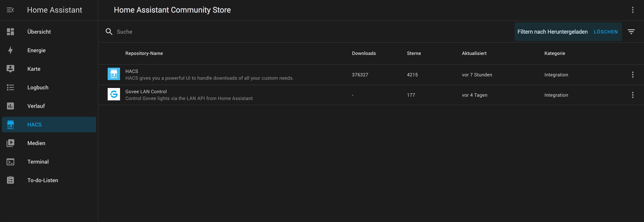Open the Karte map view
This screenshot has height=222, width=644.
click(34, 69)
